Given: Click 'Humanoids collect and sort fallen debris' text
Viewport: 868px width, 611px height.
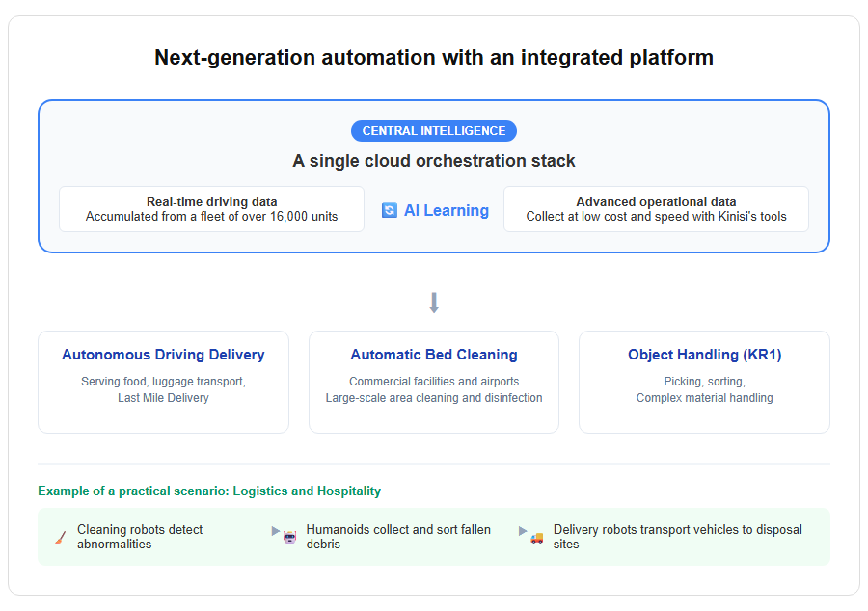Looking at the screenshot, I should [398, 537].
